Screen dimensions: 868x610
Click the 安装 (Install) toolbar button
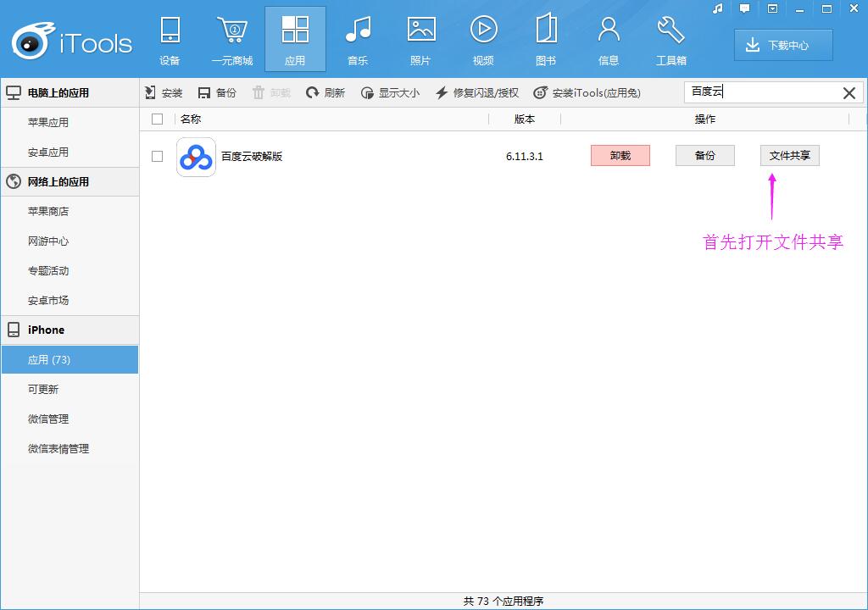coord(164,92)
